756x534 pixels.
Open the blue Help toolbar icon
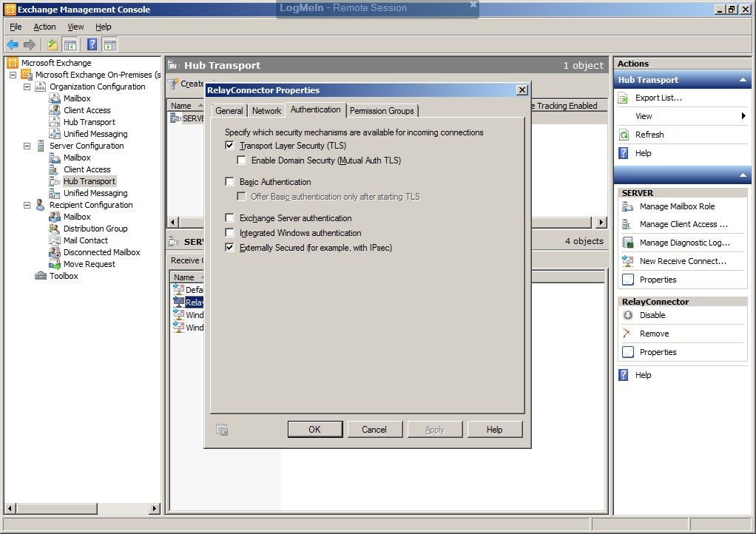click(x=92, y=45)
